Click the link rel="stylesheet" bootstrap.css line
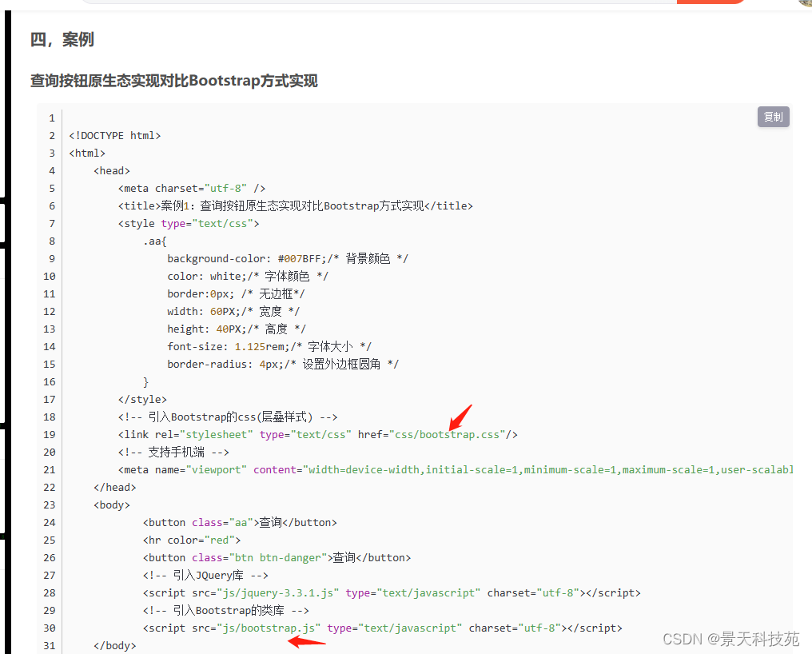812x654 pixels. point(317,435)
